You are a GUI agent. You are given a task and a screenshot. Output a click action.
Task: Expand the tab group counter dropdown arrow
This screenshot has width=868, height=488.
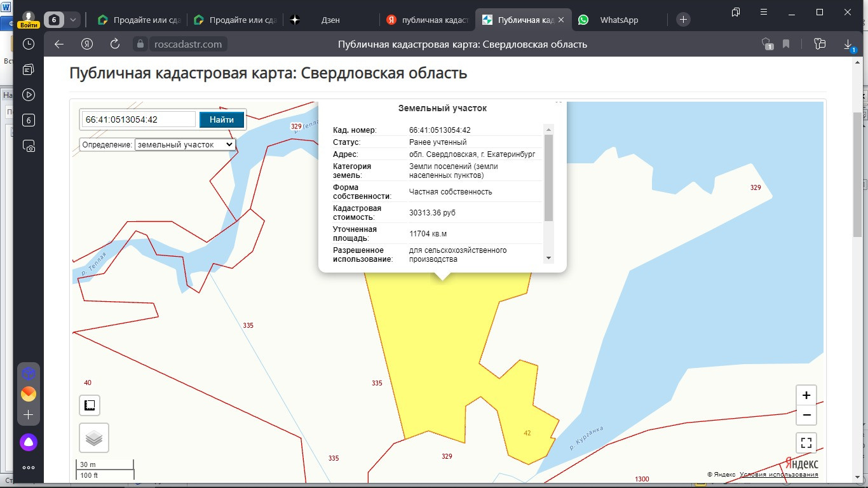click(x=73, y=20)
